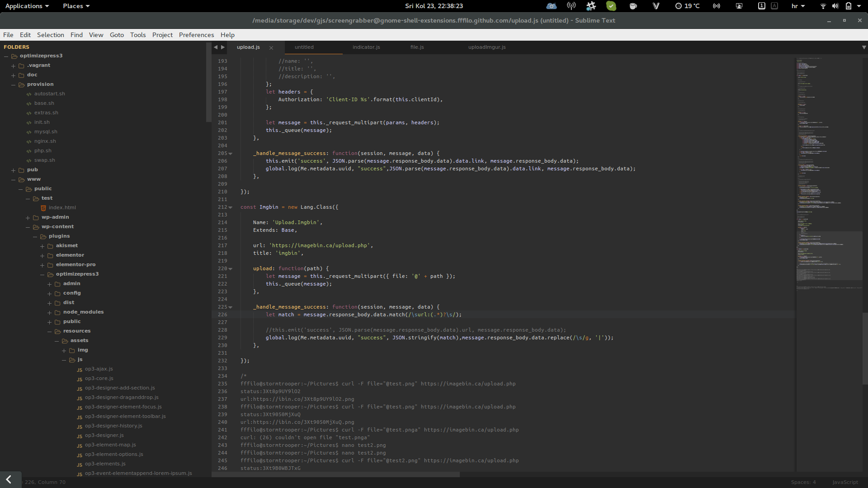The height and width of the screenshot is (488, 868).
Task: Open the hr keyboard layout dropdown
Action: (798, 6)
